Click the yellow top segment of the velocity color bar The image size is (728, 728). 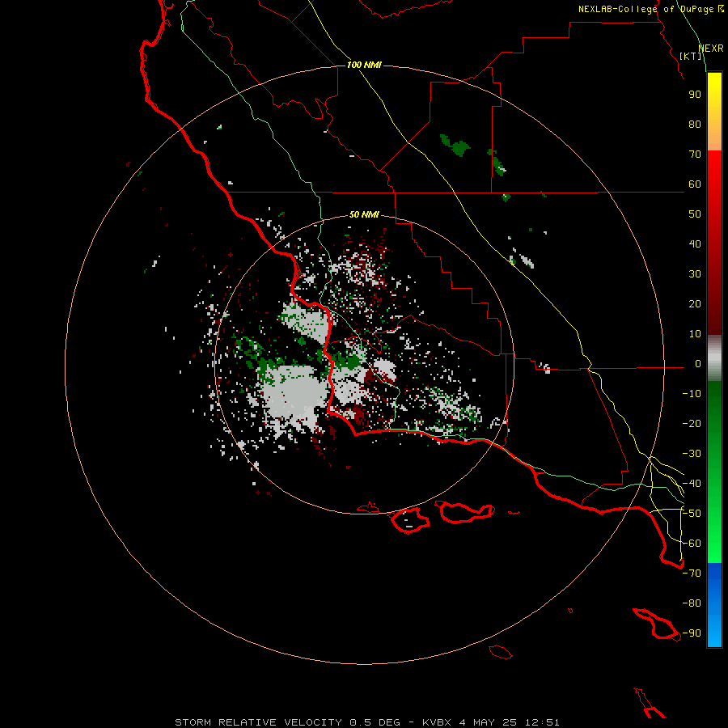click(x=714, y=112)
